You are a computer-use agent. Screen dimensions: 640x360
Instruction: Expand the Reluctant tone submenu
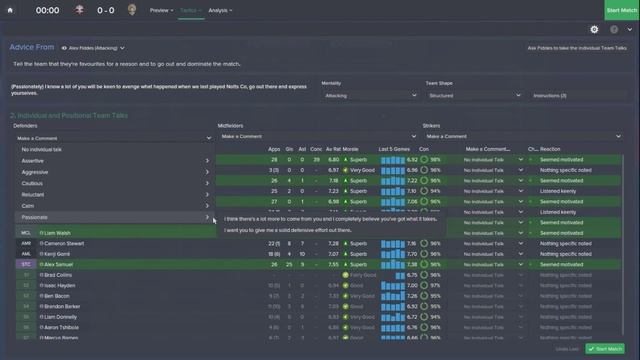[x=114, y=195]
